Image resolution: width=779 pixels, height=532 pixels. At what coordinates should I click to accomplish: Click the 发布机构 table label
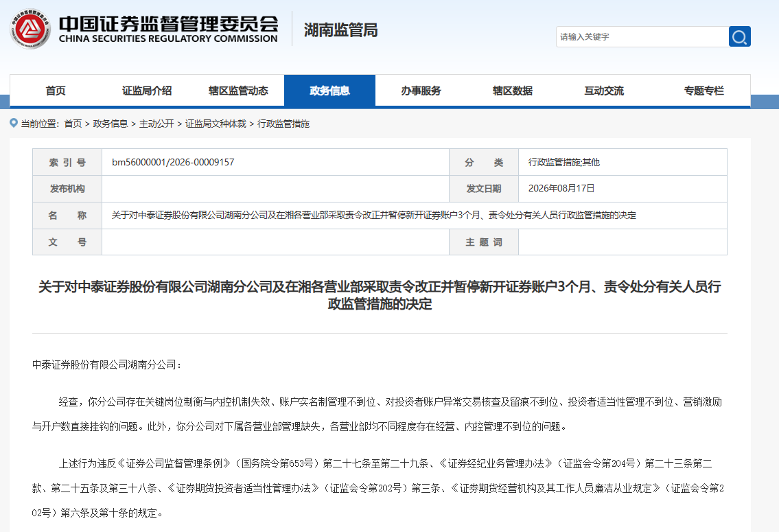[x=67, y=189]
